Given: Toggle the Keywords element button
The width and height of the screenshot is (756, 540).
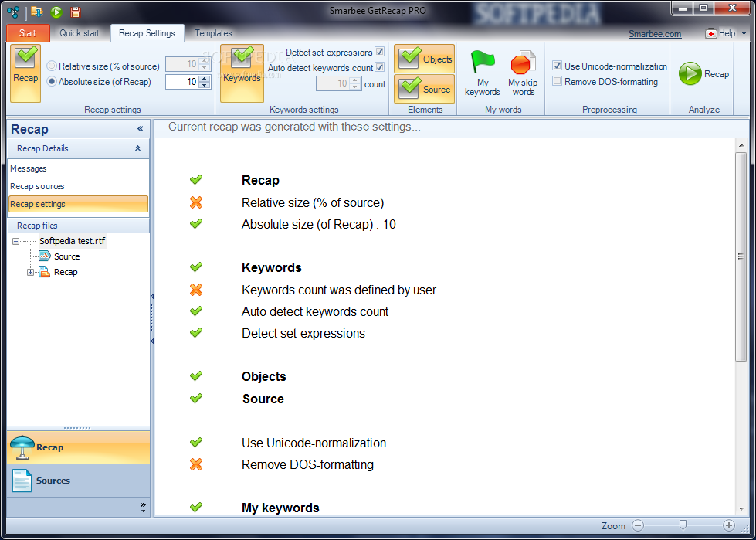Looking at the screenshot, I should 242,73.
